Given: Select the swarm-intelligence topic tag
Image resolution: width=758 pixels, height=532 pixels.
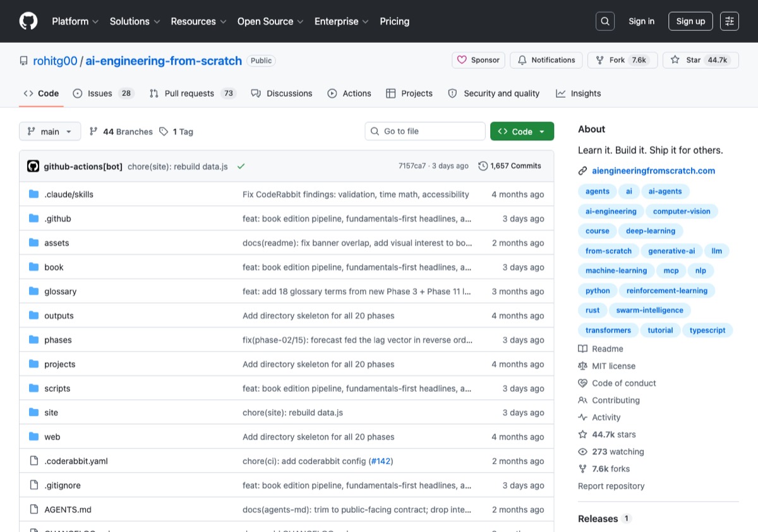Looking at the screenshot, I should [x=649, y=310].
